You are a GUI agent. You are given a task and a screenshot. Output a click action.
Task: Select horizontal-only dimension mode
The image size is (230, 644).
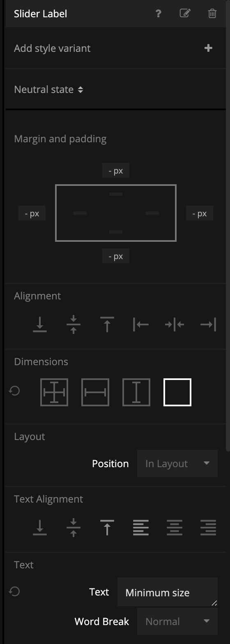[95, 392]
